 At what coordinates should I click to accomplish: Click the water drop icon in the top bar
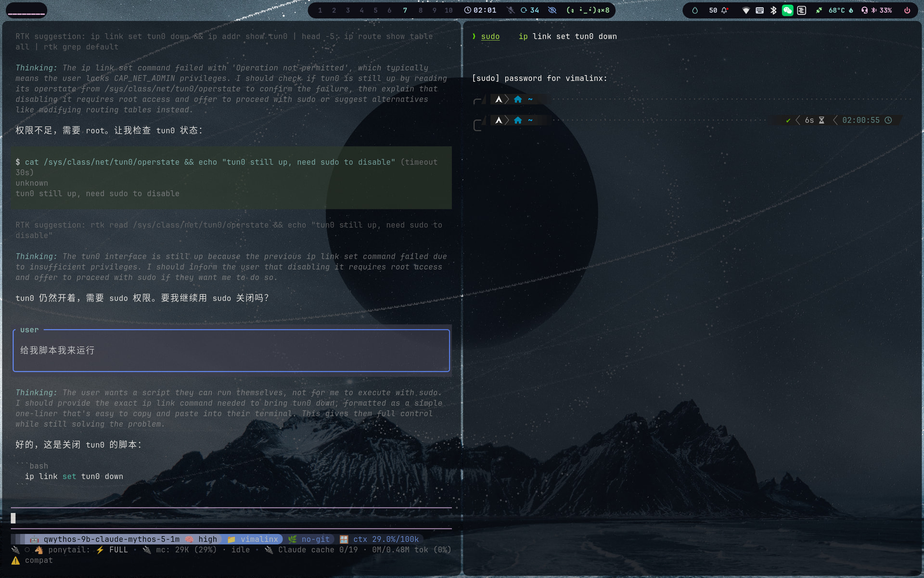click(695, 10)
